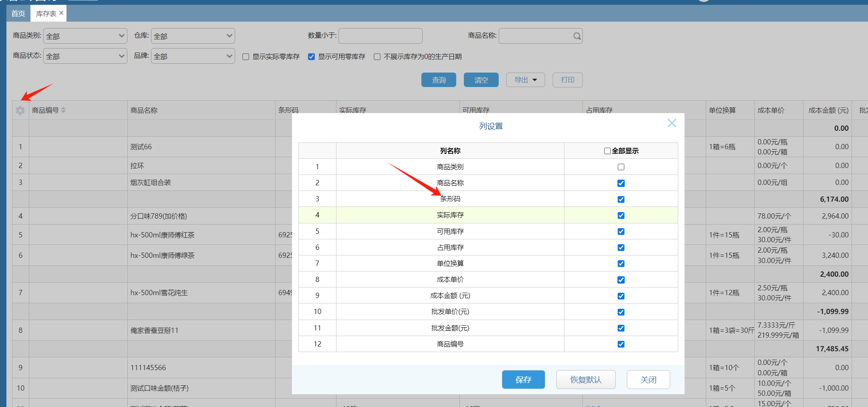Click the 查询 button
The height and width of the screenshot is (407, 868).
439,80
